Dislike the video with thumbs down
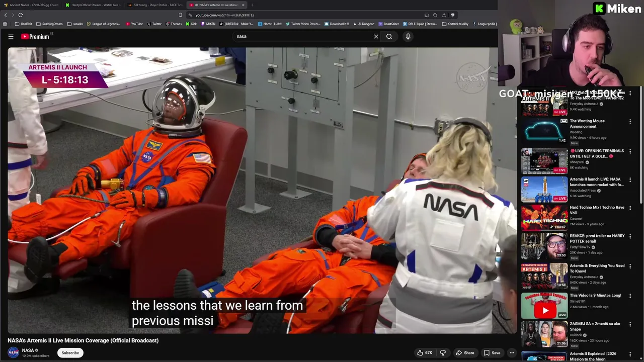The width and height of the screenshot is (644, 362). click(443, 353)
